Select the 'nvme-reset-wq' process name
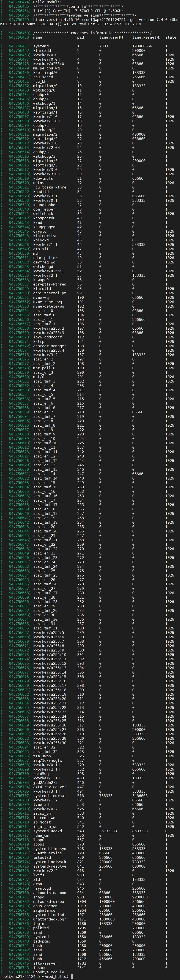Screen dimensions: 180x980 (48, 302)
